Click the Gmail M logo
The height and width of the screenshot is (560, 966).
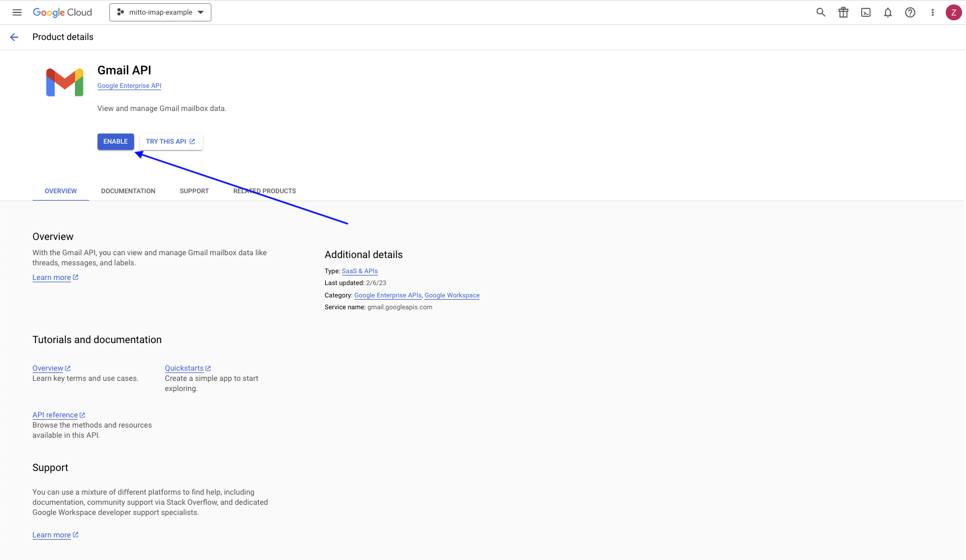[65, 82]
